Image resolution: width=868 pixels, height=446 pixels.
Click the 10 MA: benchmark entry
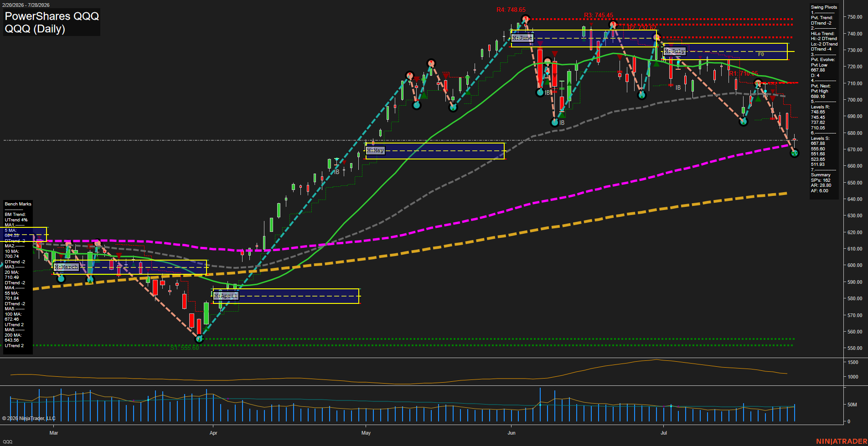click(12, 251)
